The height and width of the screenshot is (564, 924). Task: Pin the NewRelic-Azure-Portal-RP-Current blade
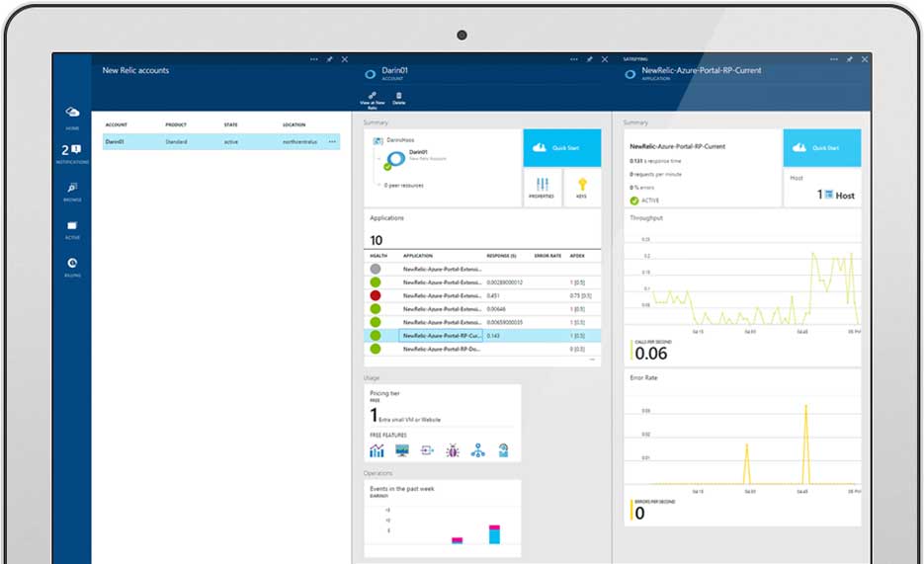click(x=849, y=59)
